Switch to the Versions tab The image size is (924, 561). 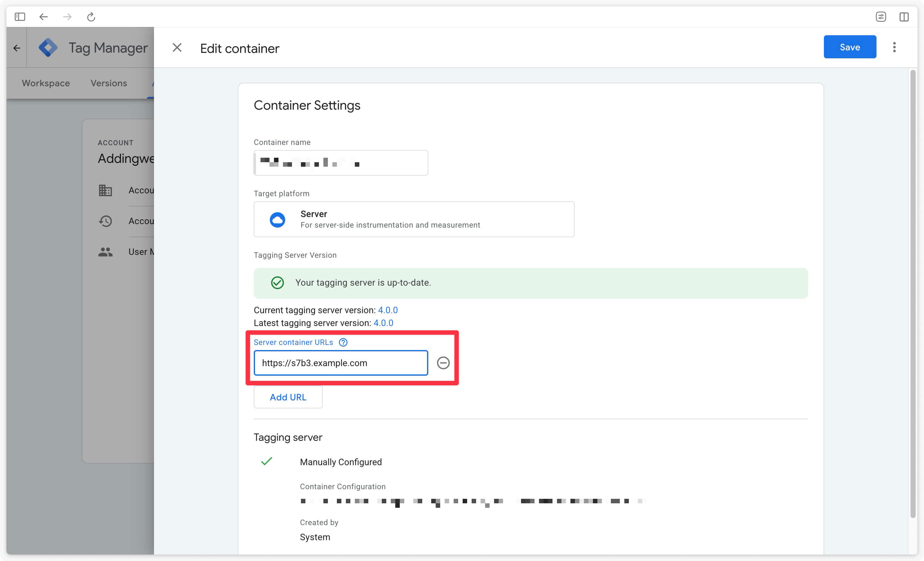point(108,83)
